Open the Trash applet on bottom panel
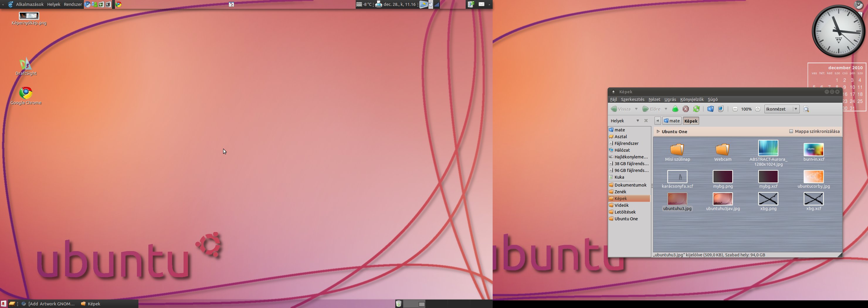The height and width of the screenshot is (308, 868). coord(399,304)
